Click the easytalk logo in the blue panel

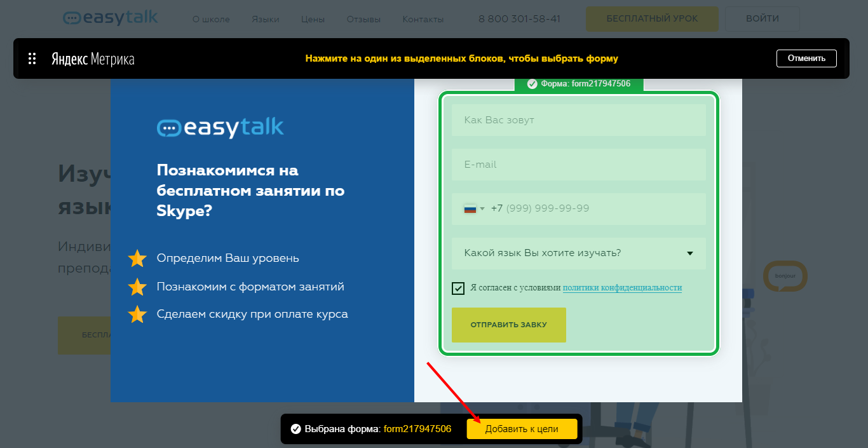pyautogui.click(x=220, y=127)
